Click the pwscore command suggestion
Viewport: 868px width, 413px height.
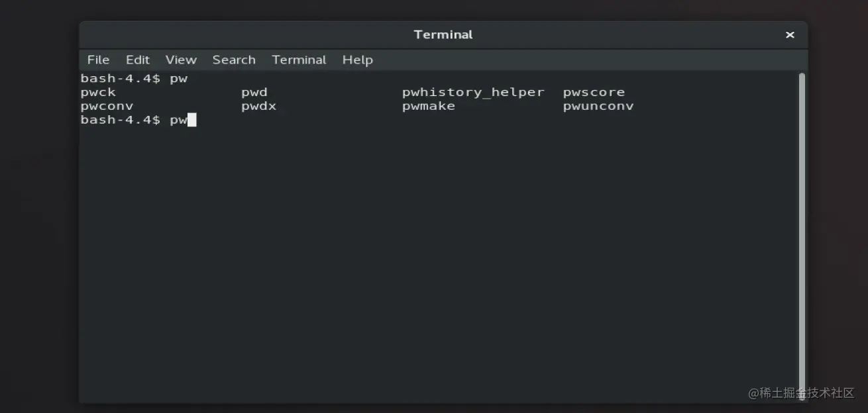(x=594, y=93)
